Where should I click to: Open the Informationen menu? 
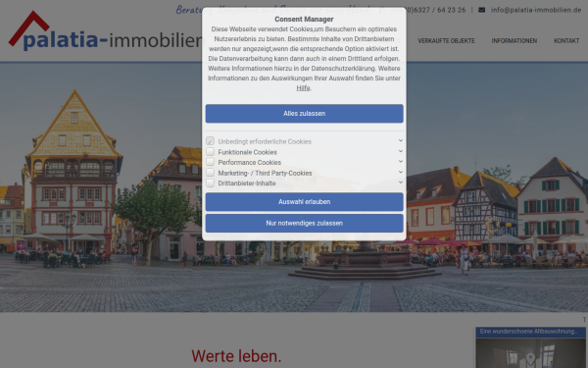click(x=514, y=40)
